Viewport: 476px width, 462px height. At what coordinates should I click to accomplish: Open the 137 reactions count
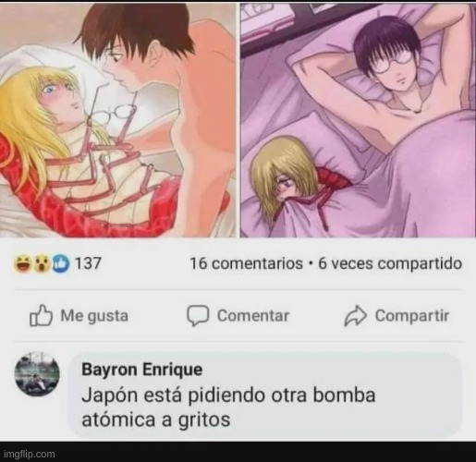88,263
